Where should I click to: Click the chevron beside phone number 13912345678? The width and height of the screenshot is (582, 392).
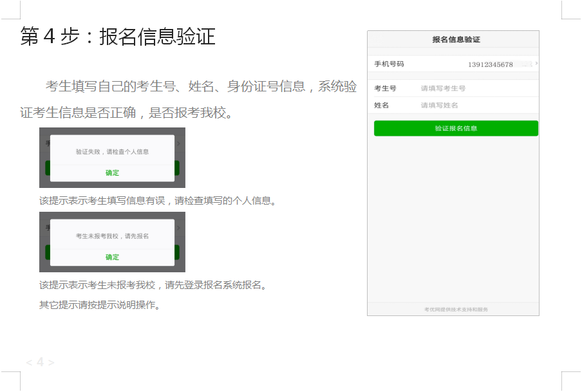[536, 64]
